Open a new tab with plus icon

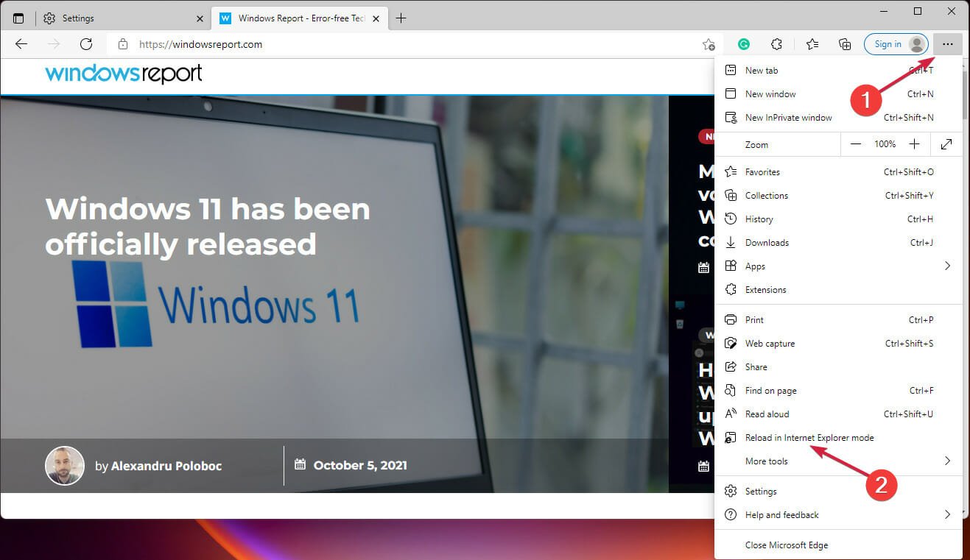click(401, 18)
